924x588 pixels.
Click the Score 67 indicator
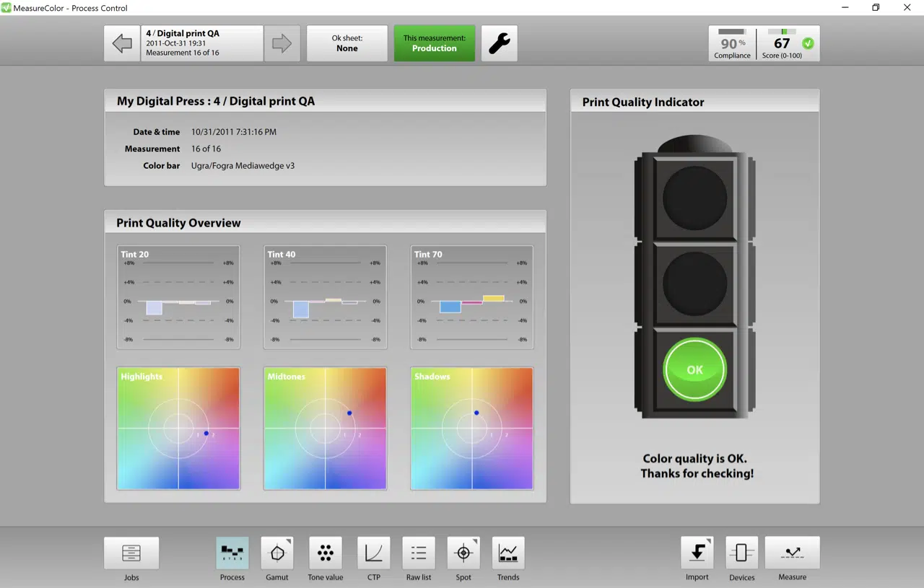782,43
